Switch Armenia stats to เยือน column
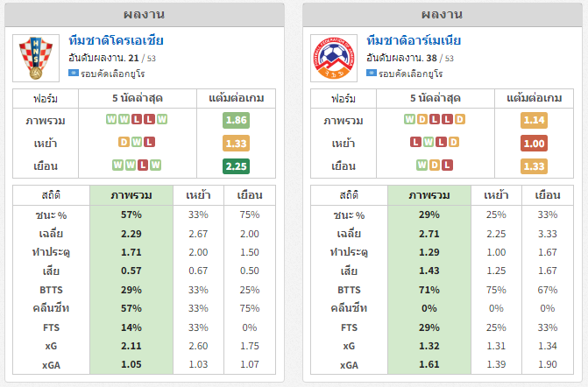The width and height of the screenshot is (588, 387). click(x=548, y=195)
